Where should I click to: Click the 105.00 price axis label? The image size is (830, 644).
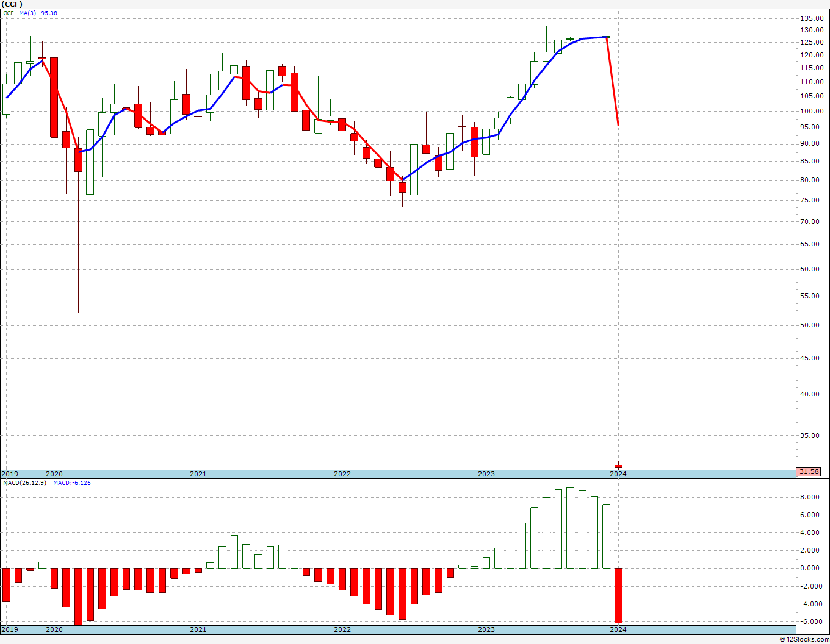tap(812, 96)
